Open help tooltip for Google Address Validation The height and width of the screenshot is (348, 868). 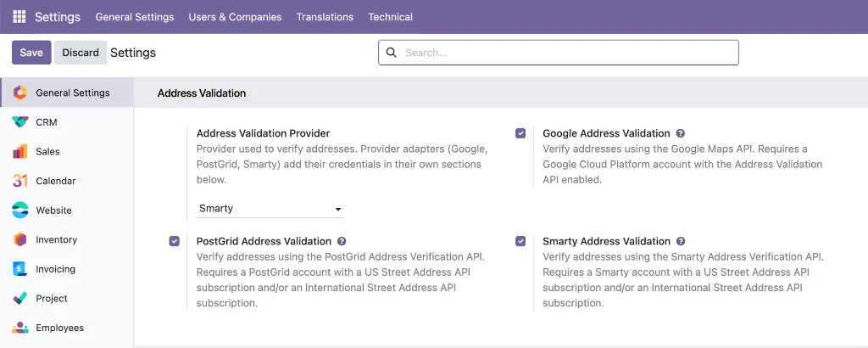click(681, 133)
